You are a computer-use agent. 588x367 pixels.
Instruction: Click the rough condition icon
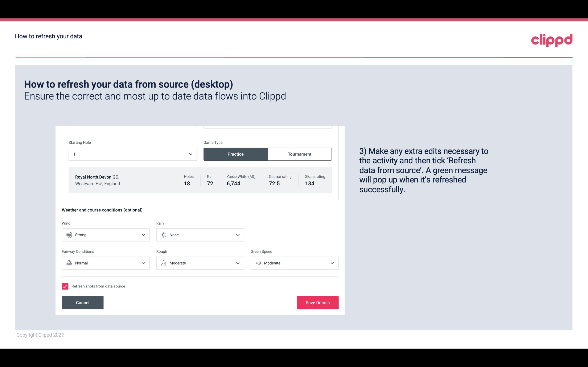163,263
